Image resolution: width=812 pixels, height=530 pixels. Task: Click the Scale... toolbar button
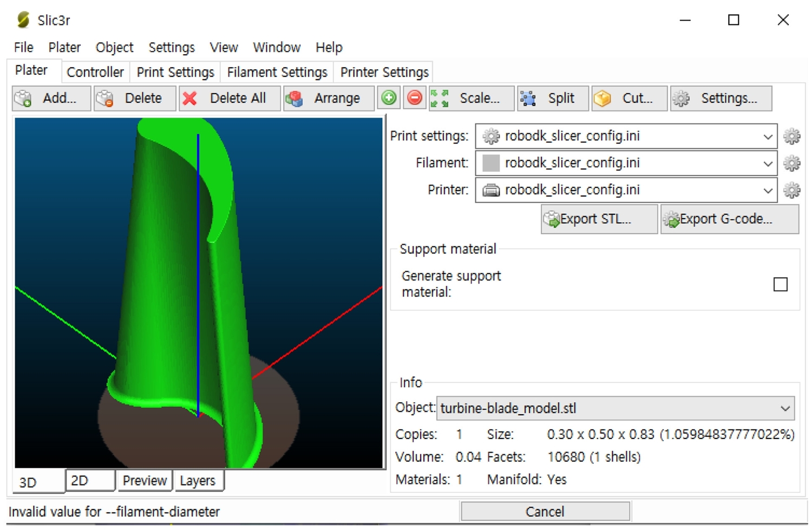click(x=471, y=99)
